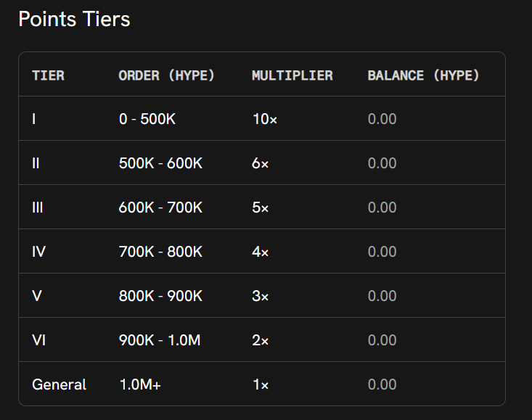Screen dimensions: 532x420
Task: Click the 10× multiplier value
Action: (x=264, y=119)
